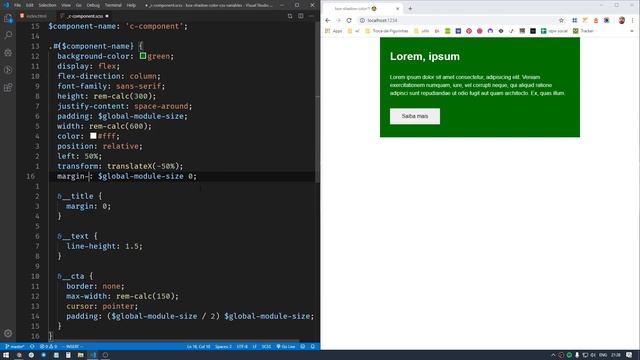This screenshot has height=360, width=640.
Task: Open the Search view in VS Code sidebar
Action: [8, 36]
